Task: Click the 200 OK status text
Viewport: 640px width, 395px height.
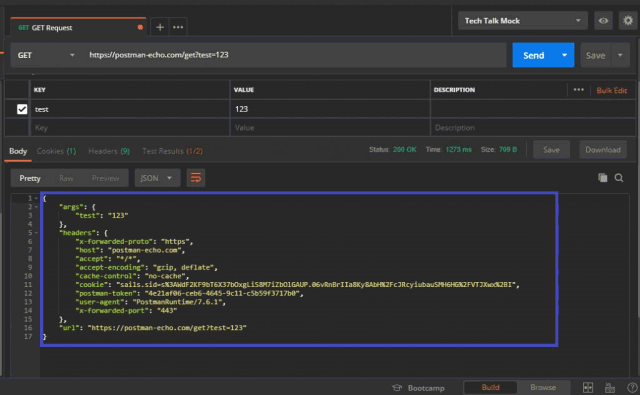Action: [404, 150]
